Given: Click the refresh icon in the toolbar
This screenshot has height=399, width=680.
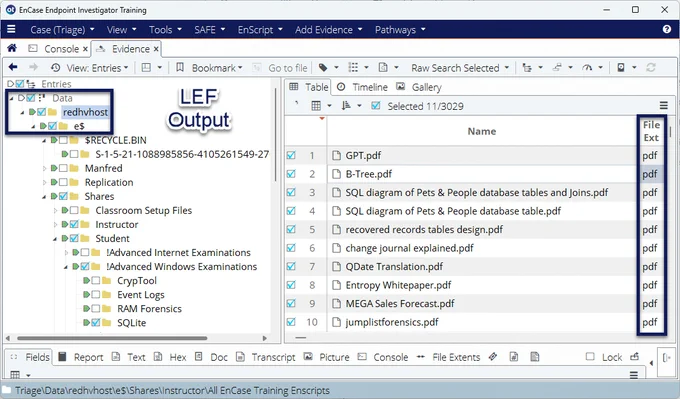Looking at the screenshot, I should (651, 68).
